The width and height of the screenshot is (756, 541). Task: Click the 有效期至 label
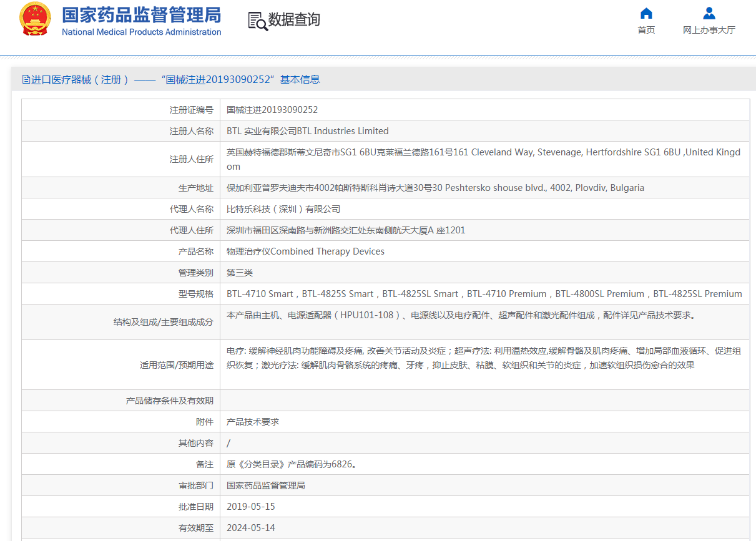tap(196, 528)
